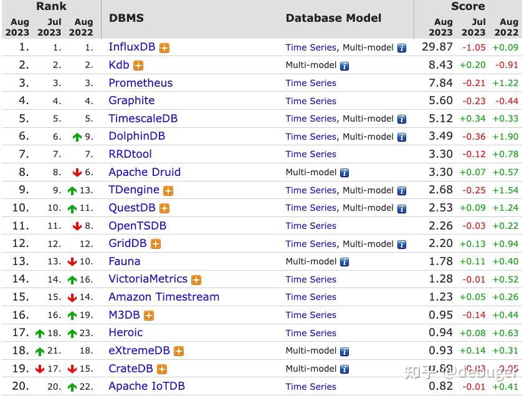Click the orange plus icon beside CrateDB
The width and height of the screenshot is (532, 396).
click(162, 369)
